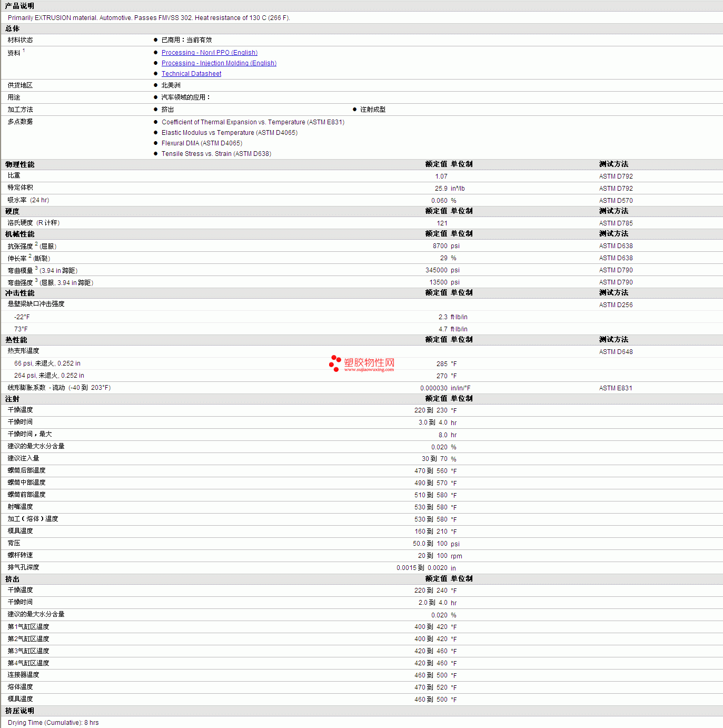
Task: Click the 270 °F deflection temperature value
Action: point(447,376)
